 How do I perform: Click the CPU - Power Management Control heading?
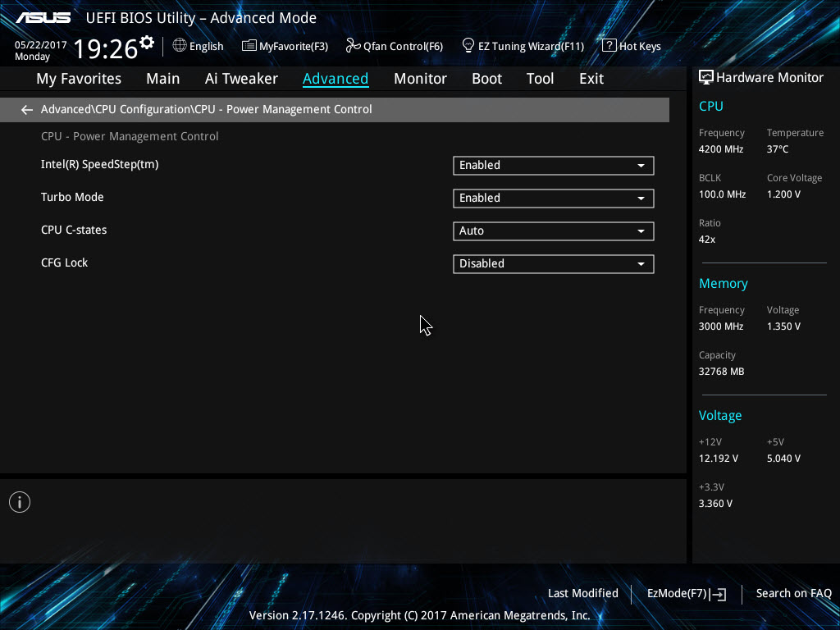(130, 137)
